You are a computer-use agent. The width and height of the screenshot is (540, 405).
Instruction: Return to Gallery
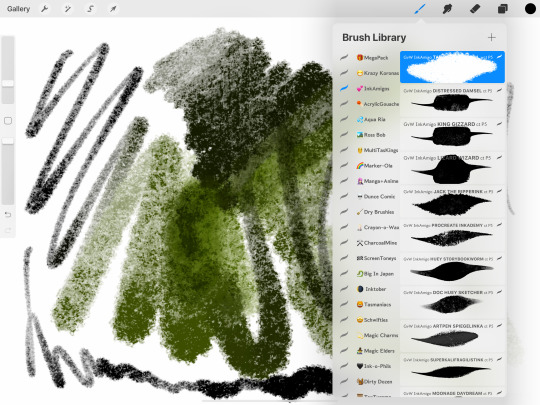[19, 9]
